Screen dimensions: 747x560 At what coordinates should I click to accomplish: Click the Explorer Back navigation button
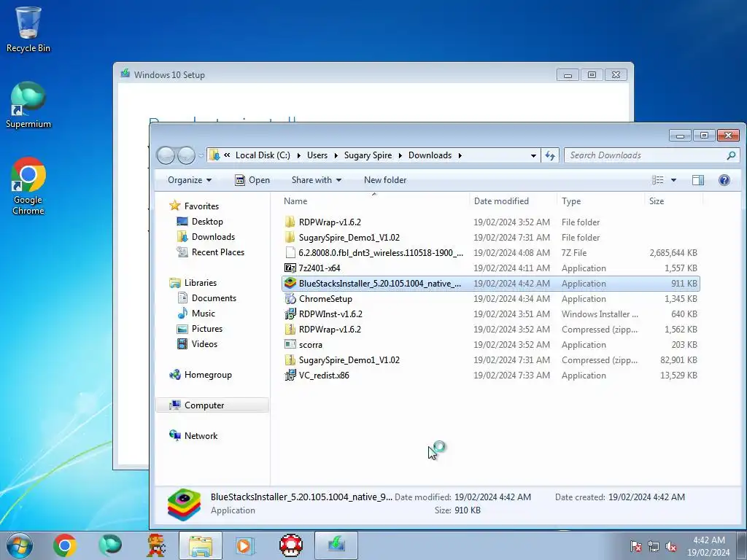tap(166, 155)
